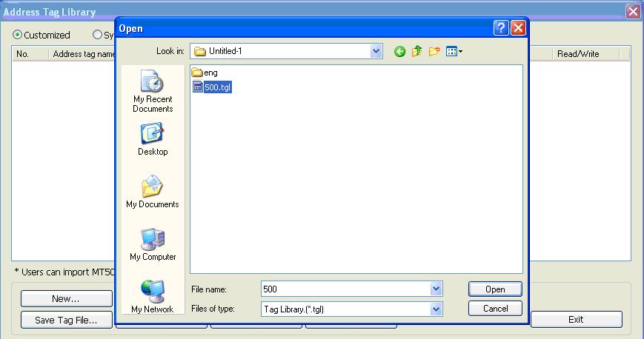Open My Network in places bar
Image resolution: width=644 pixels, height=339 pixels.
pos(153,296)
